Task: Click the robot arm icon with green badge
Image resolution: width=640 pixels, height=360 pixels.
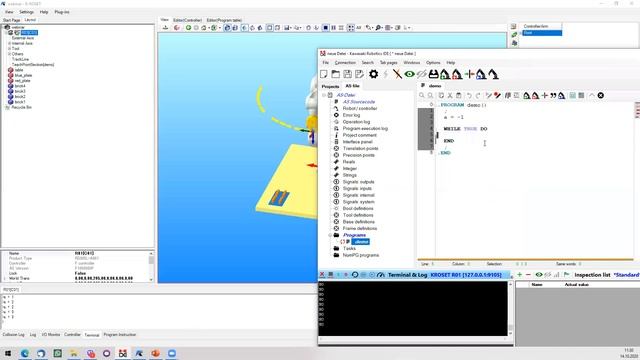Action: click(x=445, y=74)
